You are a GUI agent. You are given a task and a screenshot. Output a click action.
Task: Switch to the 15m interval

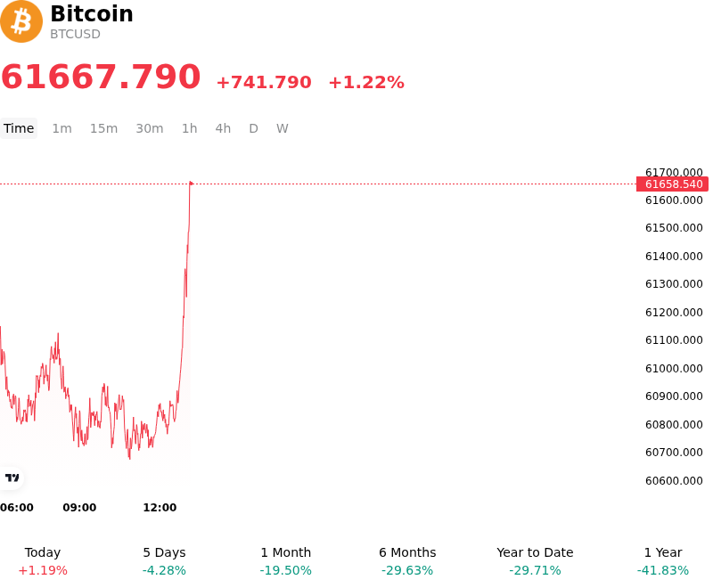click(x=103, y=128)
